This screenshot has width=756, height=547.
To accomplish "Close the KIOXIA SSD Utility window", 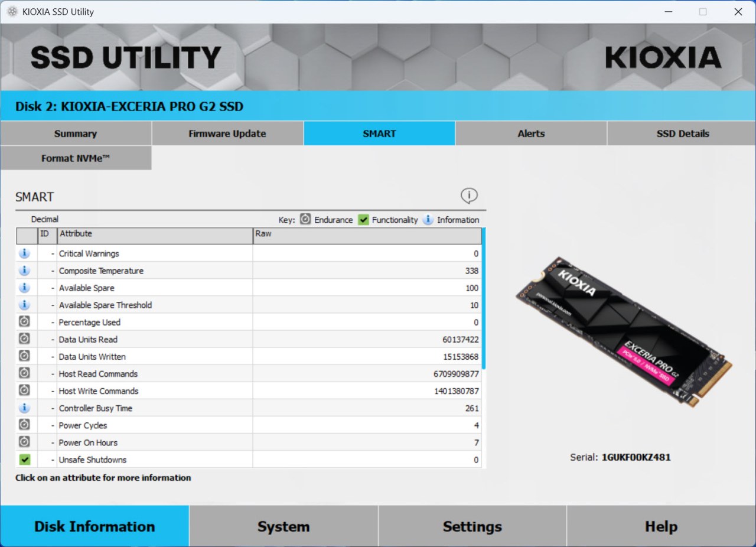I will pos(738,12).
